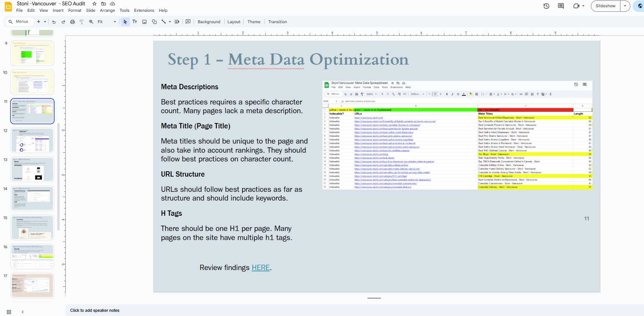Open the Transition panel
Image resolution: width=644 pixels, height=316 pixels.
coord(277,22)
